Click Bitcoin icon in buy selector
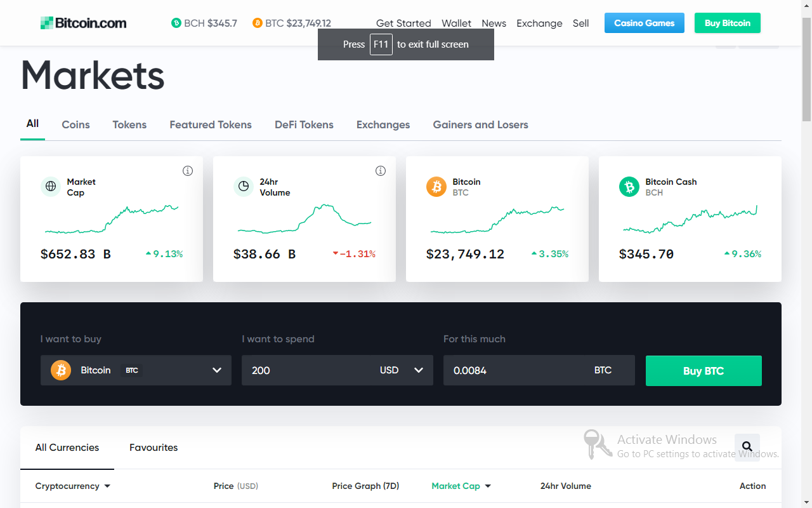812x508 pixels. point(61,370)
